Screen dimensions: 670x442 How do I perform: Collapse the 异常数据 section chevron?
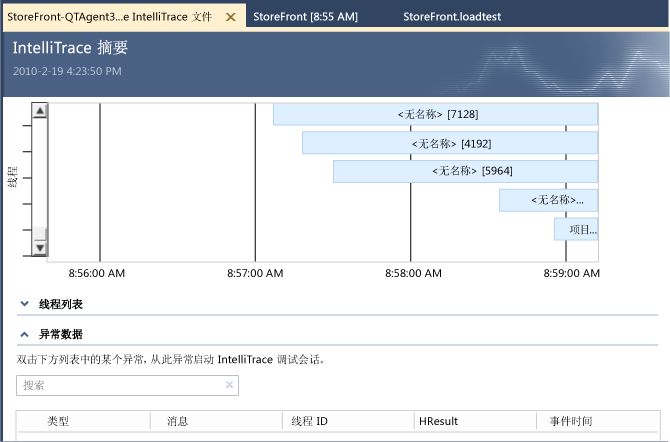coord(24,334)
